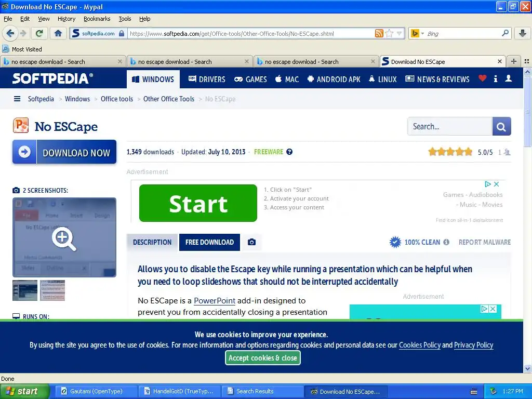Select the Windows category tab
The image size is (532, 399).
[x=153, y=79]
